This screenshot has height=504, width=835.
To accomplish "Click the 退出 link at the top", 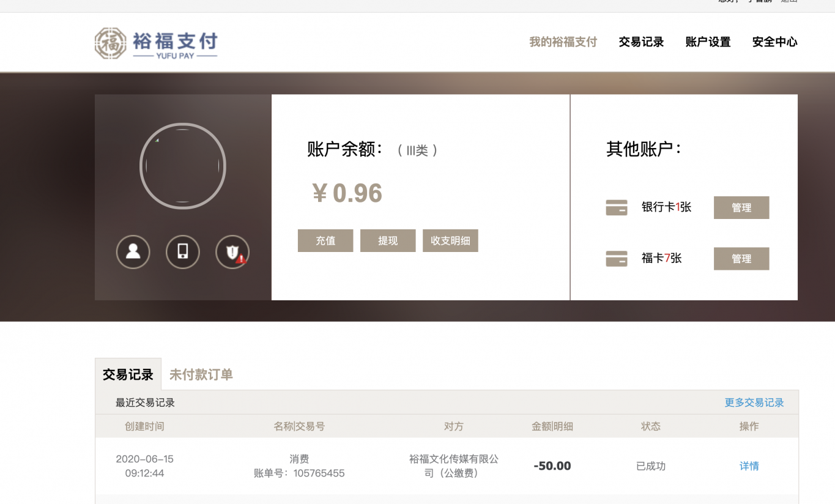I will (x=789, y=2).
